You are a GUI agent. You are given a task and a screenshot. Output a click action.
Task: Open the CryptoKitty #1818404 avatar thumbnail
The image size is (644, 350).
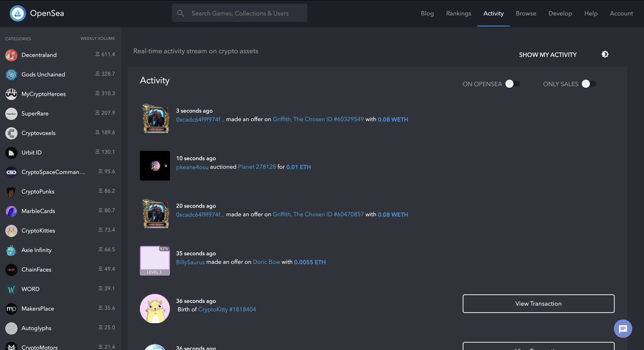[155, 308]
